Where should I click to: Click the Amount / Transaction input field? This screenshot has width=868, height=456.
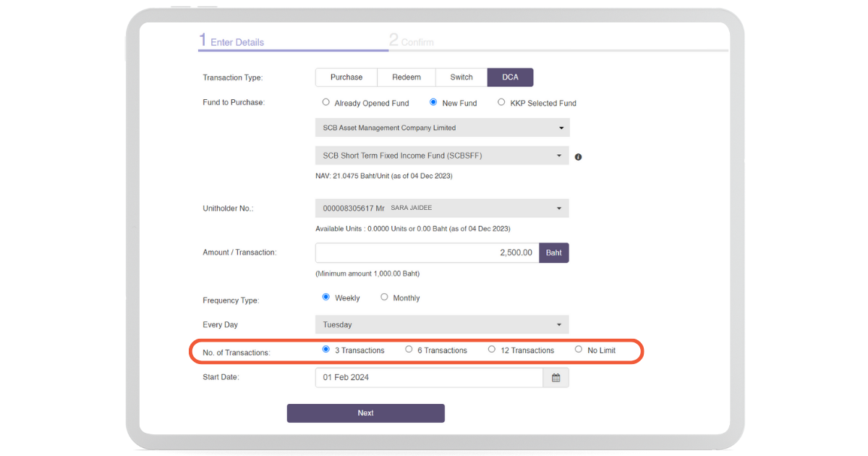[427, 253]
